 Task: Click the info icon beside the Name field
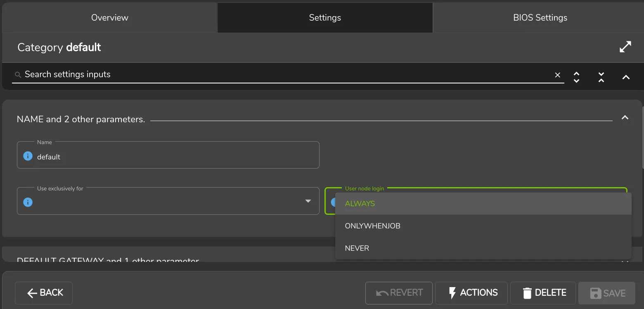click(28, 156)
